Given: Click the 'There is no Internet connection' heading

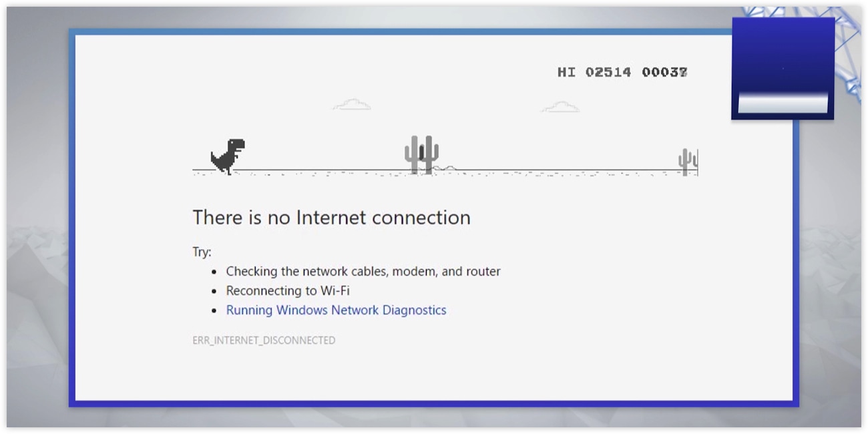Looking at the screenshot, I should (331, 218).
